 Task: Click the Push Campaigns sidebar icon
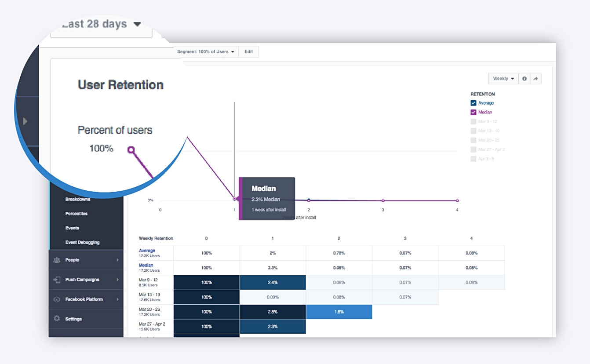57,280
